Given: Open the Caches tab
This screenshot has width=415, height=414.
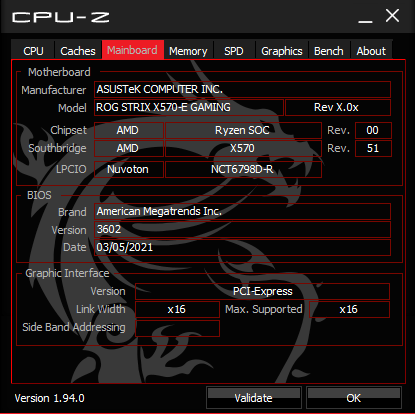Looking at the screenshot, I should point(78,51).
